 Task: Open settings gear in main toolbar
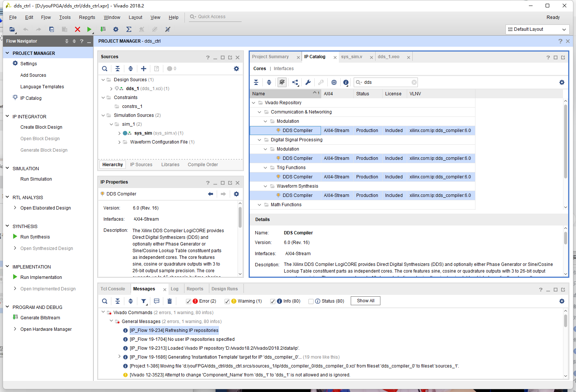point(116,29)
